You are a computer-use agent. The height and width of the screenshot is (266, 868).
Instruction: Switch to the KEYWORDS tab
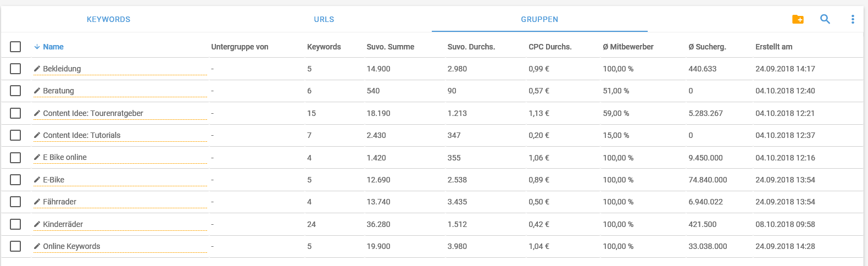click(109, 19)
